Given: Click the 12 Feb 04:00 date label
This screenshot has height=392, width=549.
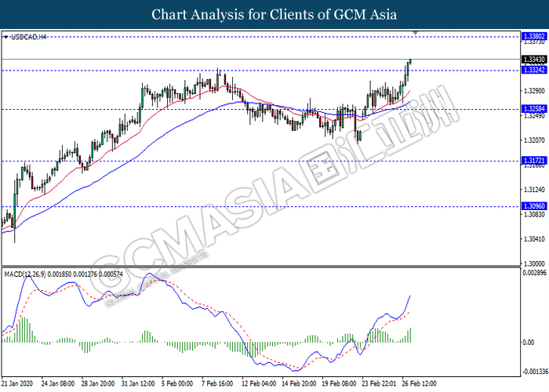Looking at the screenshot, I should (258, 383).
